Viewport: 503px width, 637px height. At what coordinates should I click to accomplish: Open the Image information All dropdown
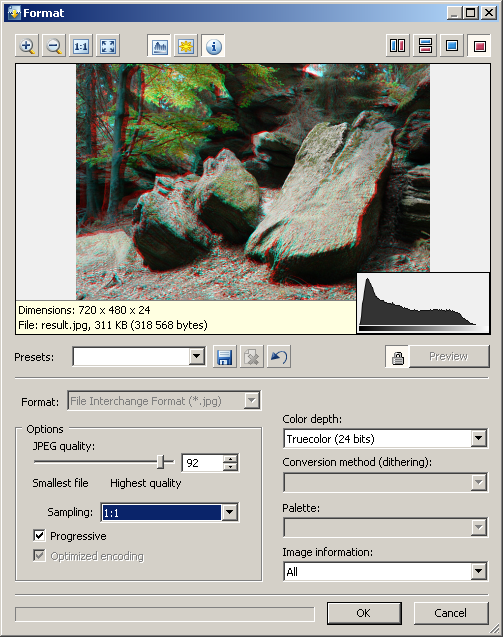(x=385, y=572)
